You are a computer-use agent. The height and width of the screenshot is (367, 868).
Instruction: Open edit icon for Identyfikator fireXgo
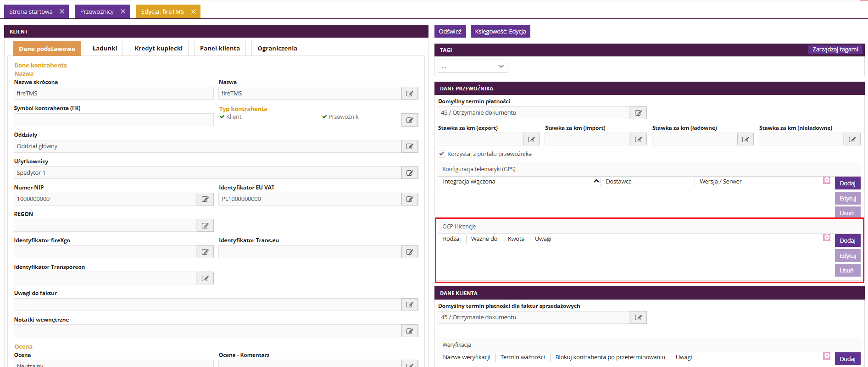tap(205, 252)
